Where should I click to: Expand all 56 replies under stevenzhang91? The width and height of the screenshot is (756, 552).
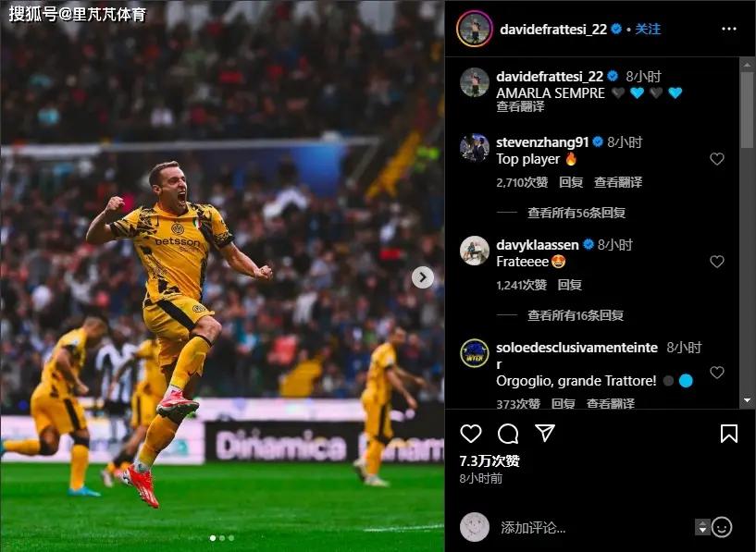[576, 213]
